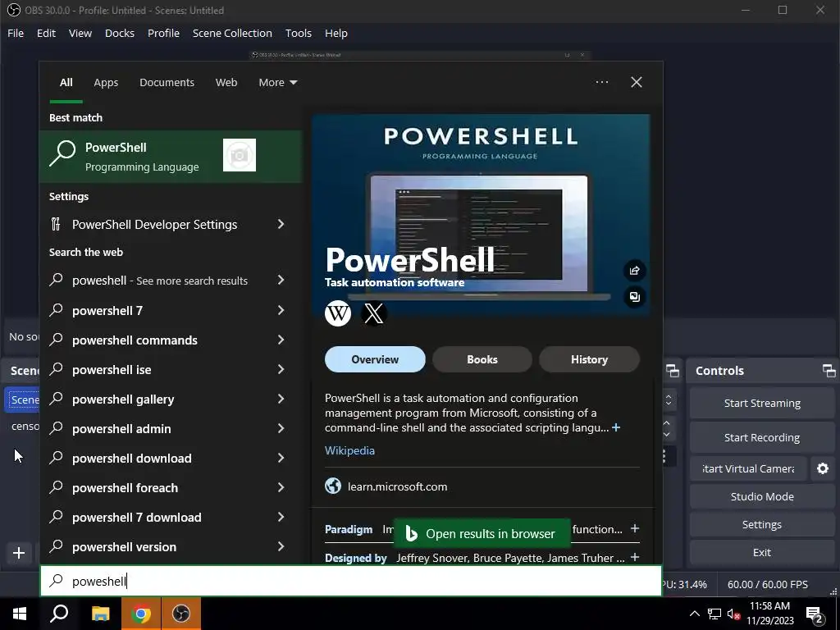The height and width of the screenshot is (630, 840).
Task: Switch to the Apps search tab
Action: pos(106,83)
